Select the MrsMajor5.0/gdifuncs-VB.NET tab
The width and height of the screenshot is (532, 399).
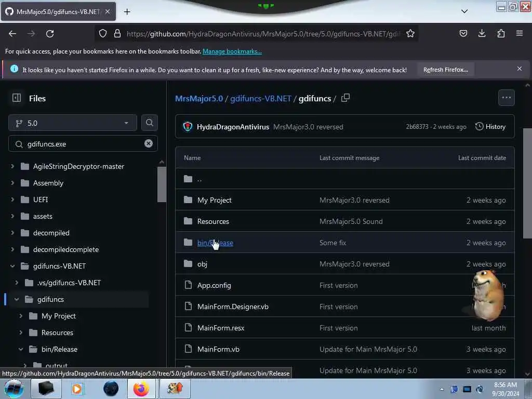[58, 11]
